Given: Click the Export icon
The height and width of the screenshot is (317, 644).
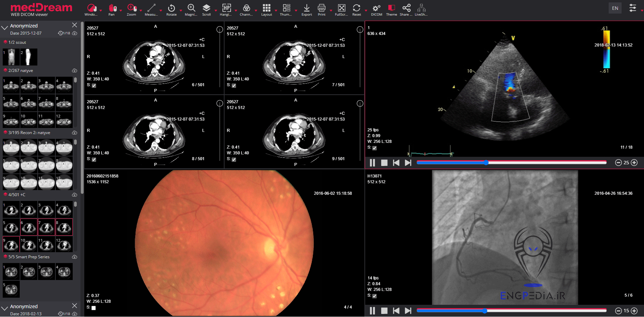Looking at the screenshot, I should pyautogui.click(x=307, y=10).
